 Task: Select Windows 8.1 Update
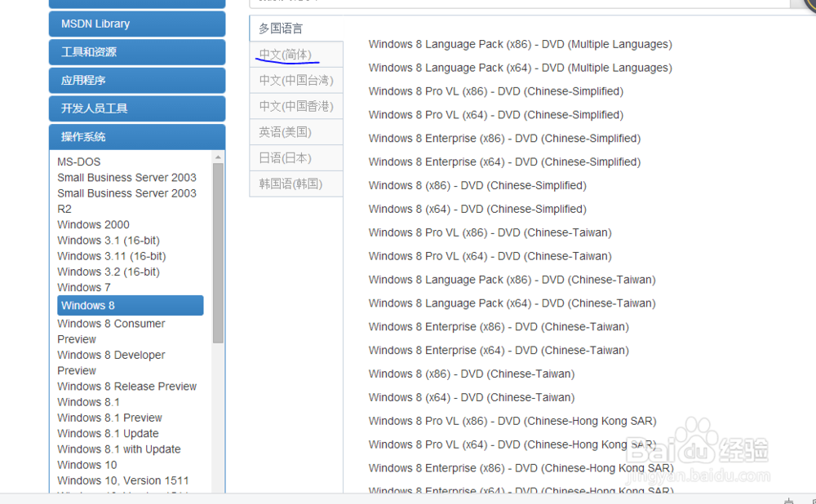(x=108, y=433)
